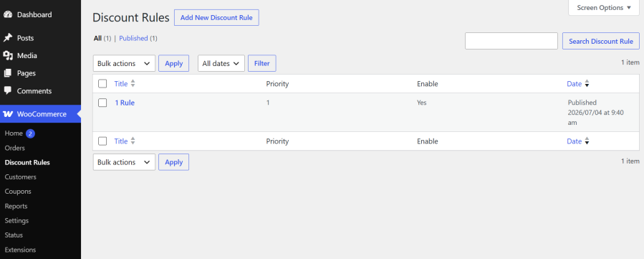644x259 pixels.
Task: Click Add New Discount Rule button
Action: (x=216, y=18)
